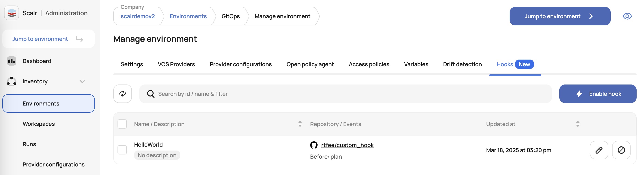Check the HelloWorld hook row checkbox
The image size is (644, 175).
(x=122, y=150)
